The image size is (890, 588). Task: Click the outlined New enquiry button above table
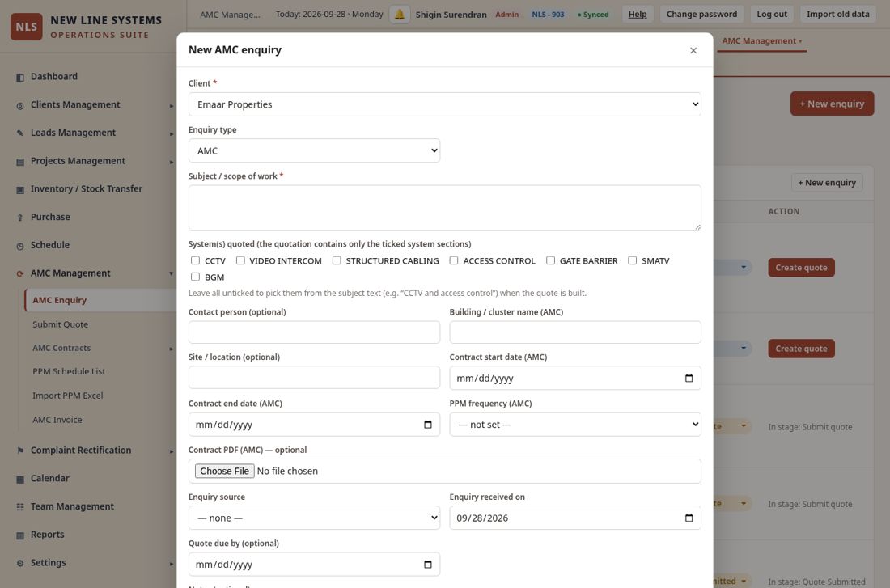pos(827,183)
